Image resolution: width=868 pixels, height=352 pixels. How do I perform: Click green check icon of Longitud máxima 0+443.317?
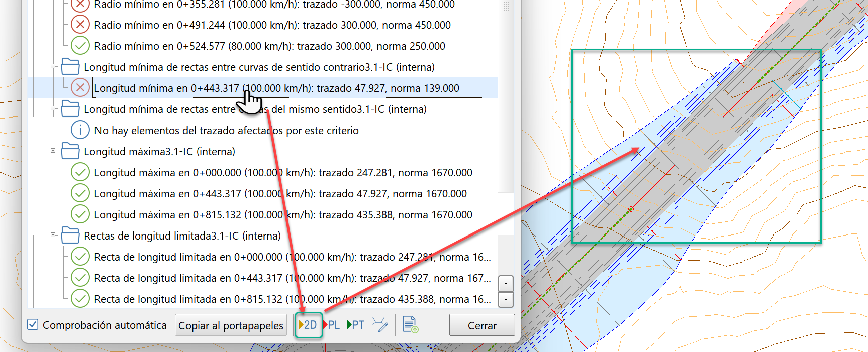point(80,193)
